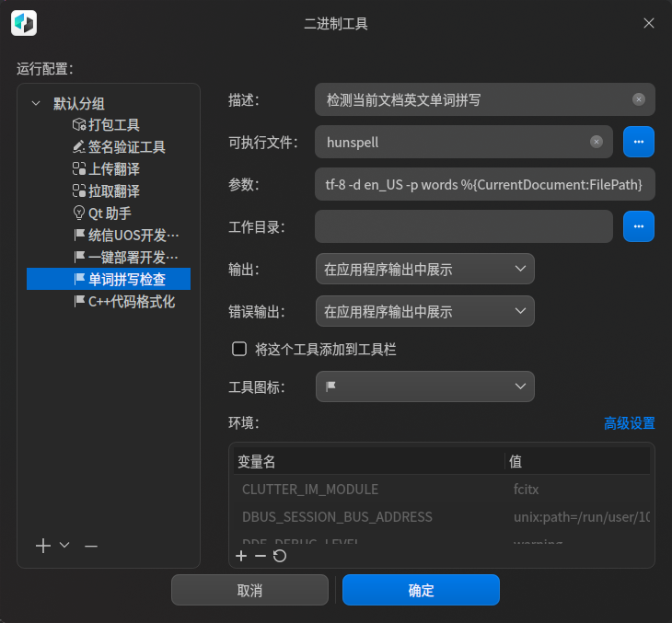
Task: Select 打包工具 in the tool list
Action: pyautogui.click(x=113, y=125)
